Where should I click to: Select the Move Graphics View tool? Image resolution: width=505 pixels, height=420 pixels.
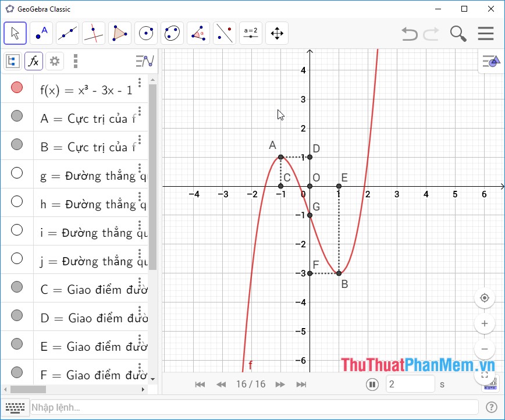coord(277,33)
